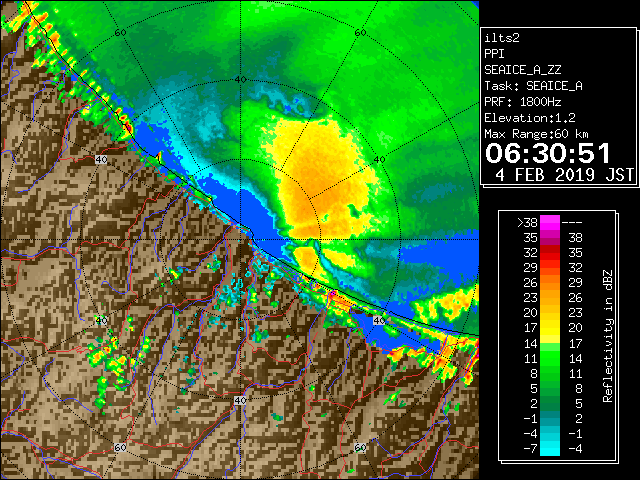Click the '40' ring label in northwest land area
The width and height of the screenshot is (640, 480).
101,159
